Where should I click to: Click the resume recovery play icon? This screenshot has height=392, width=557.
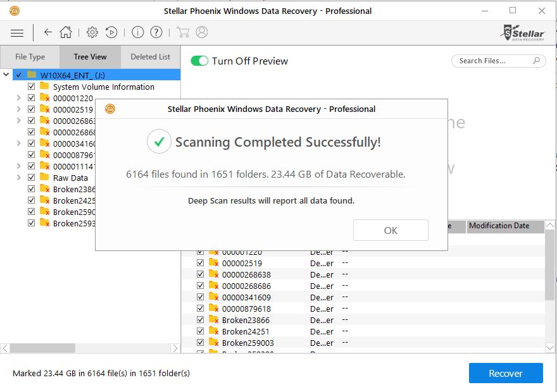111,32
